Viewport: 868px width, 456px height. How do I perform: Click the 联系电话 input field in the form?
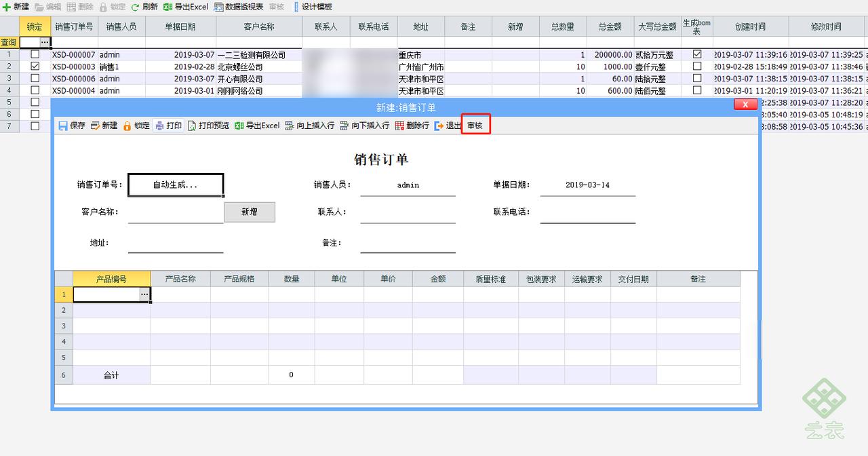588,212
